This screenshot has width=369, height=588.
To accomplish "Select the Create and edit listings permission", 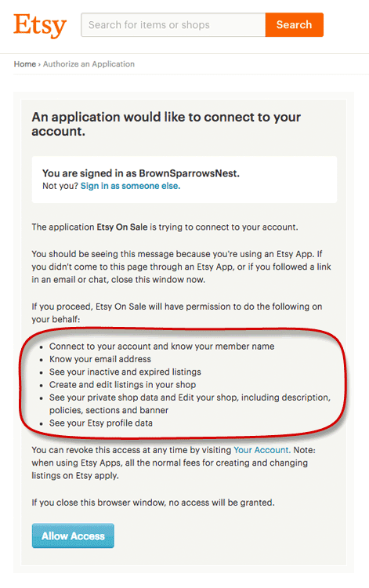I will pos(122,385).
